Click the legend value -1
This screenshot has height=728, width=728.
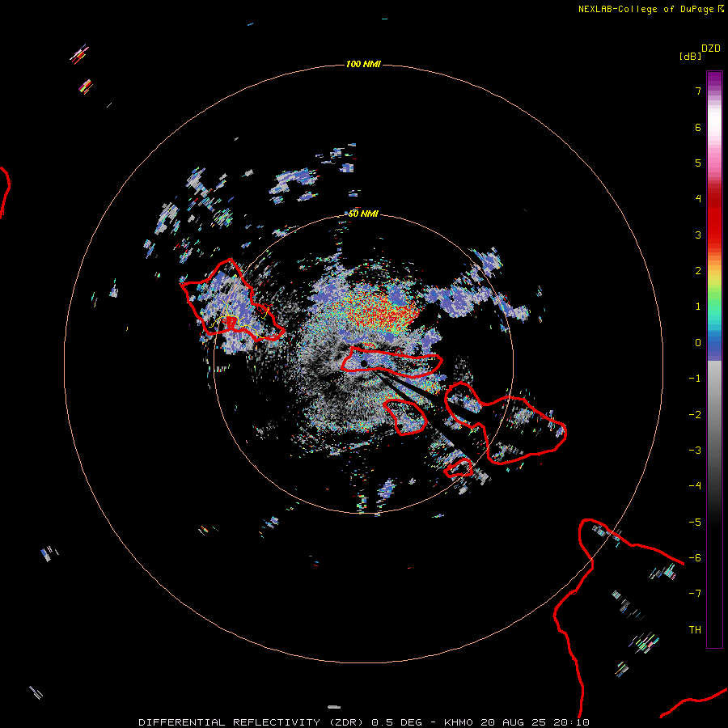[x=695, y=379]
